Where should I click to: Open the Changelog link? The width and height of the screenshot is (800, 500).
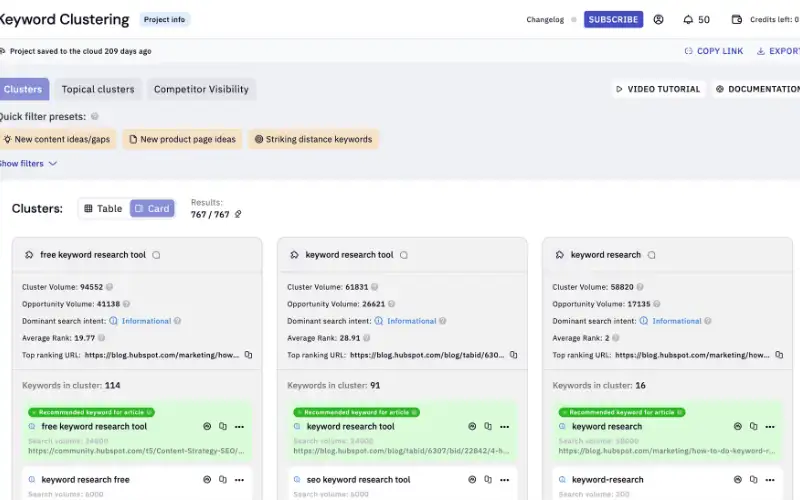tap(545, 19)
